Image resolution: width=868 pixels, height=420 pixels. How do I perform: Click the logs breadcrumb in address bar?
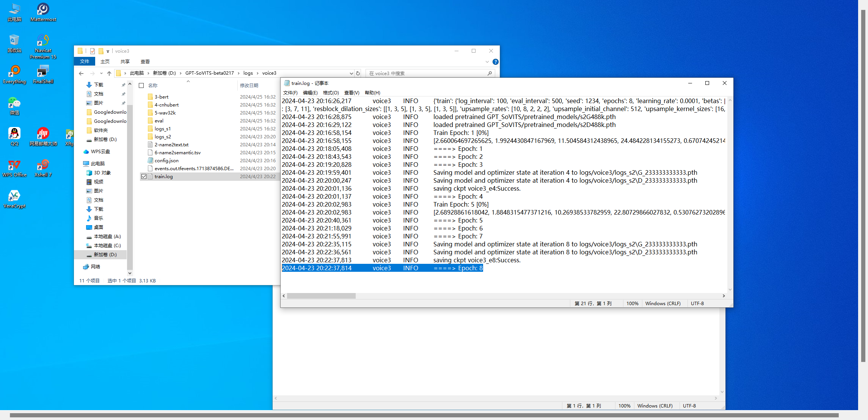(248, 73)
